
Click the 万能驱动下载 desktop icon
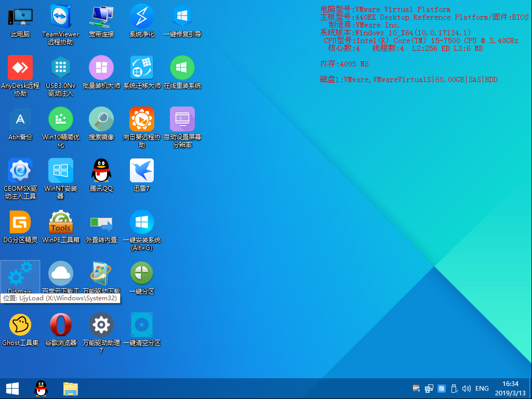[x=101, y=273]
